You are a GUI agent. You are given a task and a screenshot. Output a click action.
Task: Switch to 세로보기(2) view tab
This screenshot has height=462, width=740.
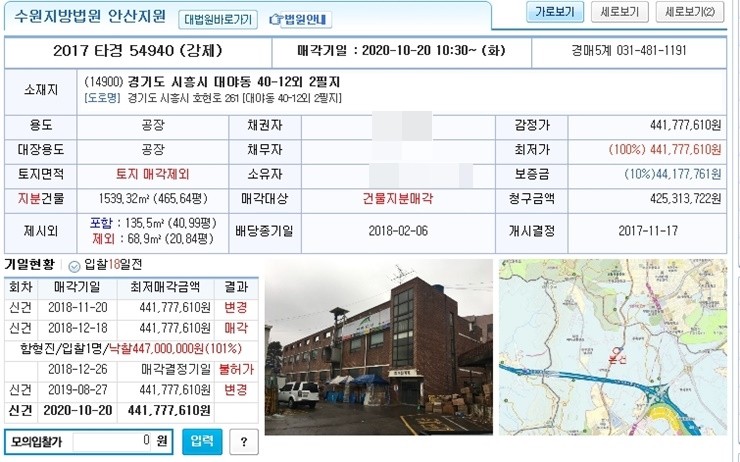690,12
